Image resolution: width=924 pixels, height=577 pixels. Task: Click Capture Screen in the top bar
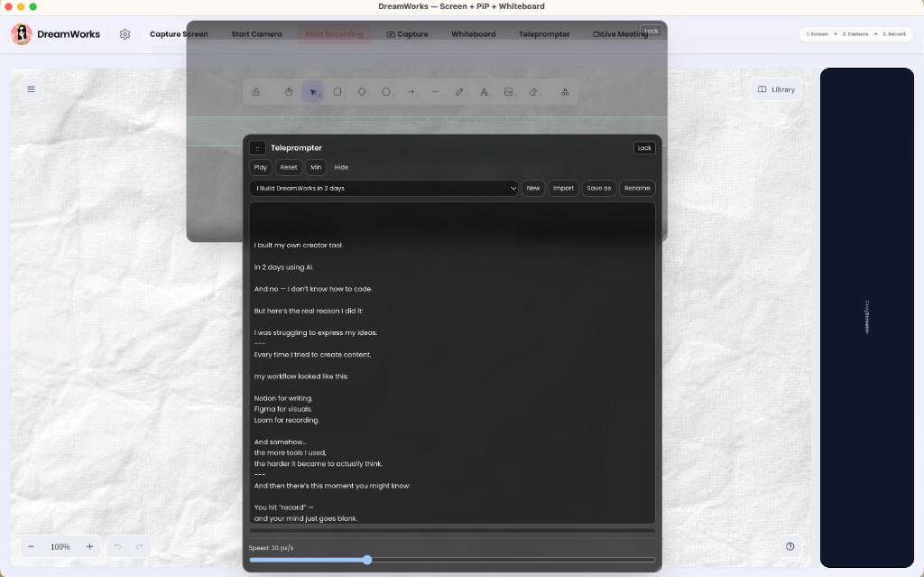tap(179, 34)
